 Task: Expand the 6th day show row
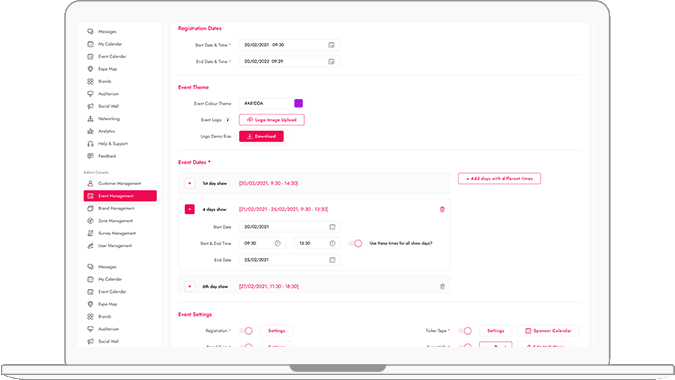[x=190, y=287]
